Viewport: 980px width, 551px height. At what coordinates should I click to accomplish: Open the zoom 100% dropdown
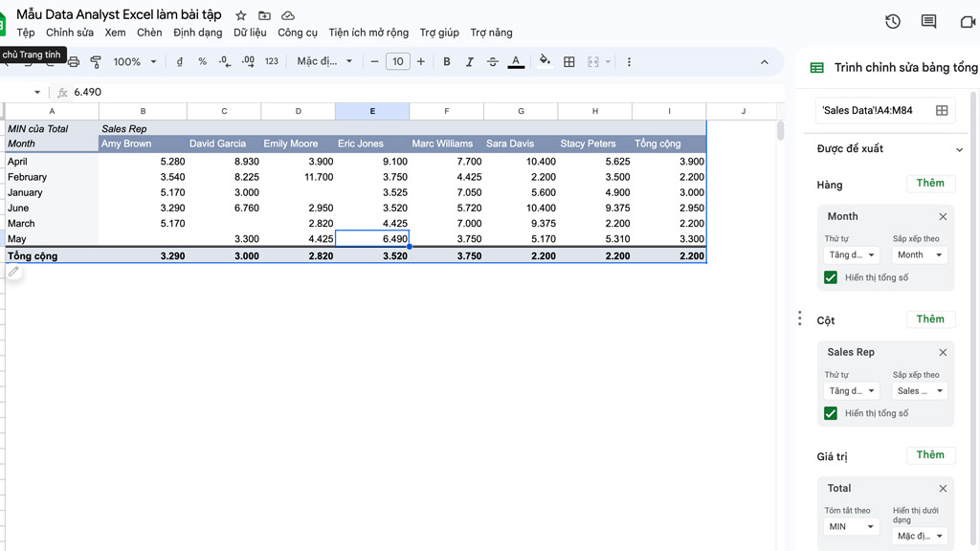pos(134,61)
